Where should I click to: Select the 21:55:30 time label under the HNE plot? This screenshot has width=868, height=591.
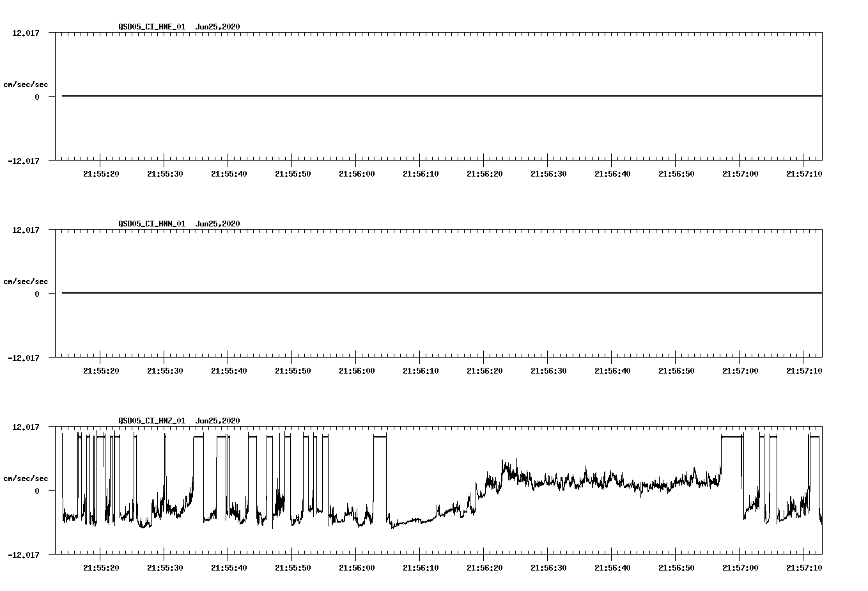(165, 173)
